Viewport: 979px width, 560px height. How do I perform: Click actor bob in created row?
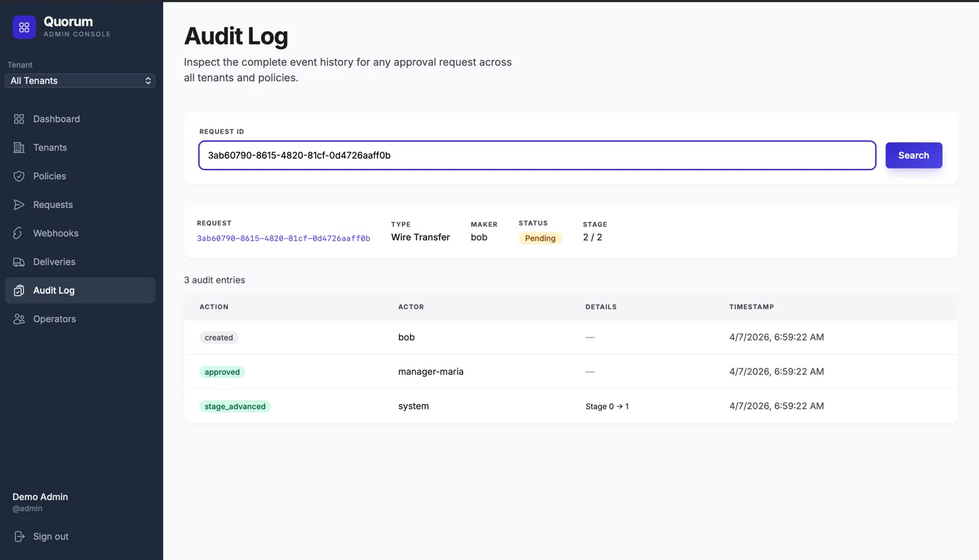click(x=406, y=337)
